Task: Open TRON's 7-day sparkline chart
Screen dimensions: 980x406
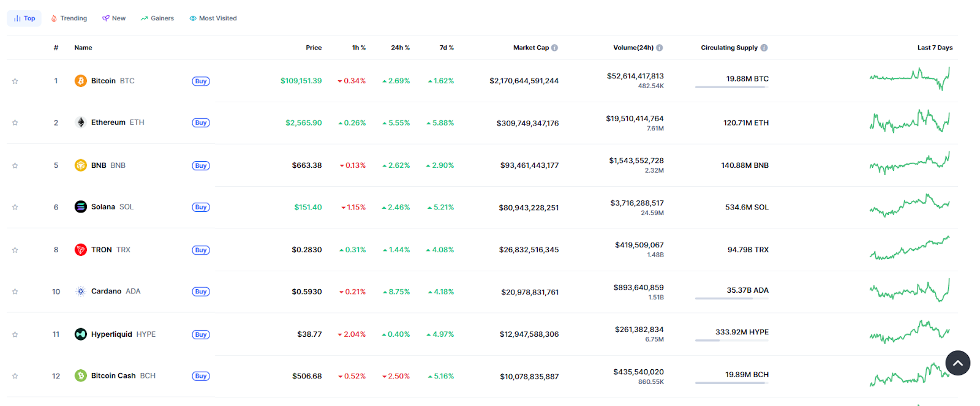Action: click(x=910, y=248)
